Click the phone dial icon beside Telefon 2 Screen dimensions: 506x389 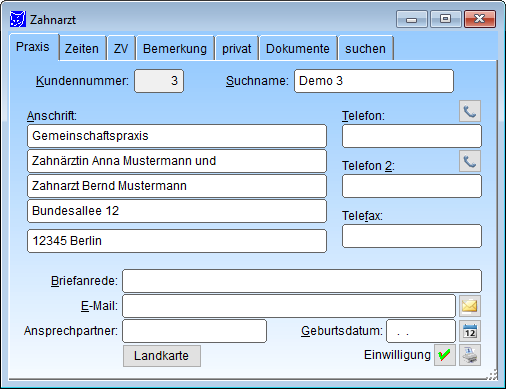(470, 161)
